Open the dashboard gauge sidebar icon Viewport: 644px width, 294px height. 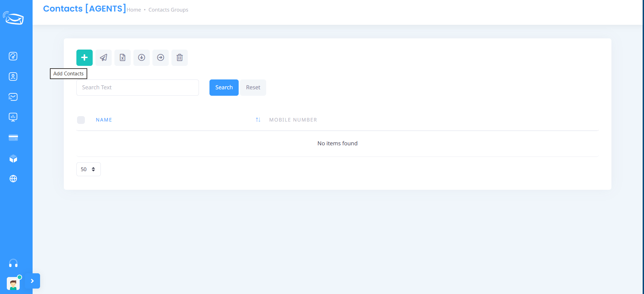pos(13,56)
